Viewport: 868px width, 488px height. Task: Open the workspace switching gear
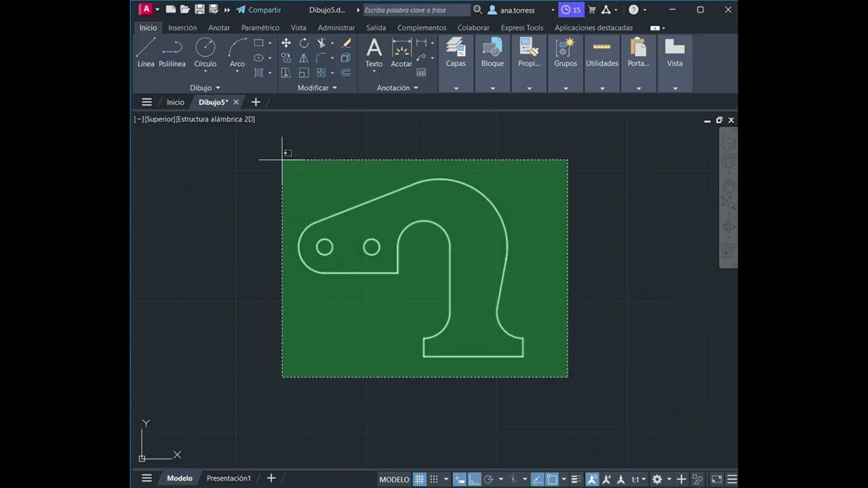(657, 479)
